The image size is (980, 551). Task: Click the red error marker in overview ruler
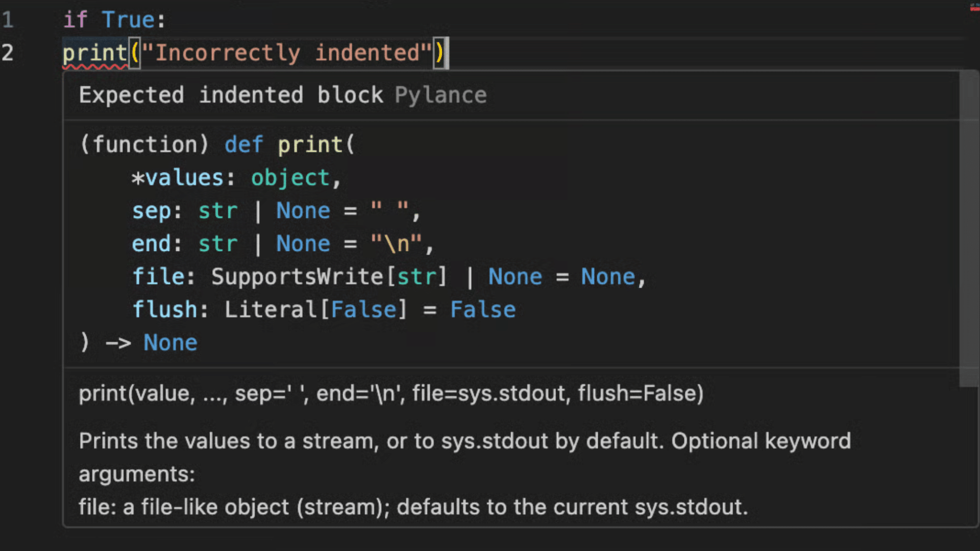click(974, 7)
